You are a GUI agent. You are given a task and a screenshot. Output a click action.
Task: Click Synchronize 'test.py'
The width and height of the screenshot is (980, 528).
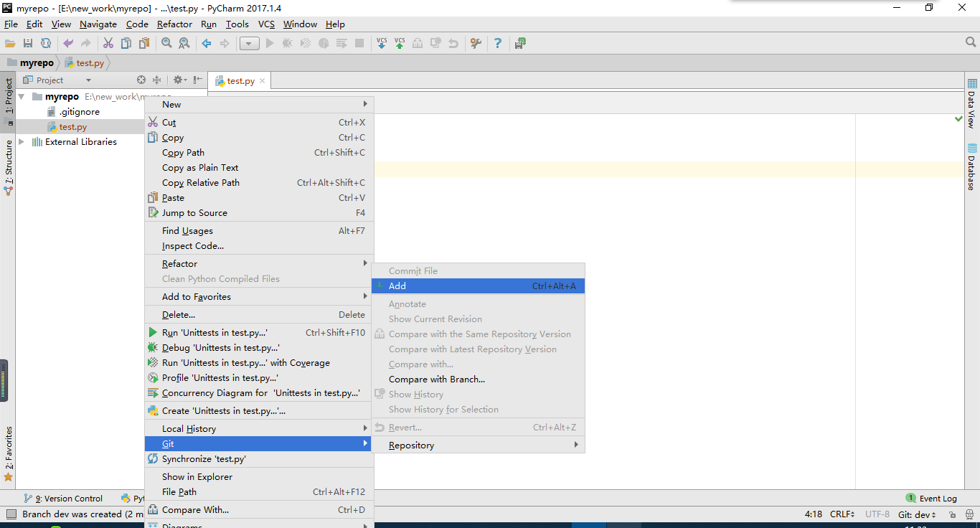tap(259, 458)
